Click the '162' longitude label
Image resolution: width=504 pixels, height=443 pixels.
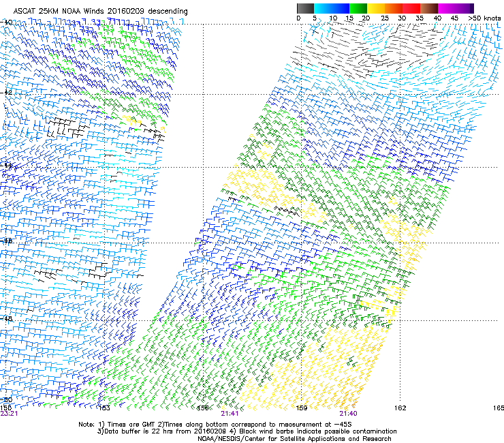pos(400,408)
